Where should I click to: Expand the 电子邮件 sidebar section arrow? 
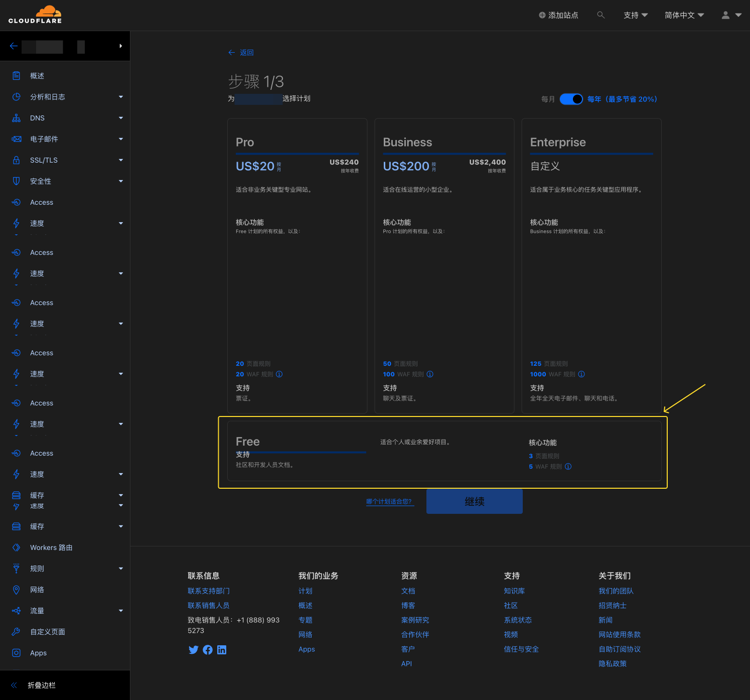click(121, 139)
